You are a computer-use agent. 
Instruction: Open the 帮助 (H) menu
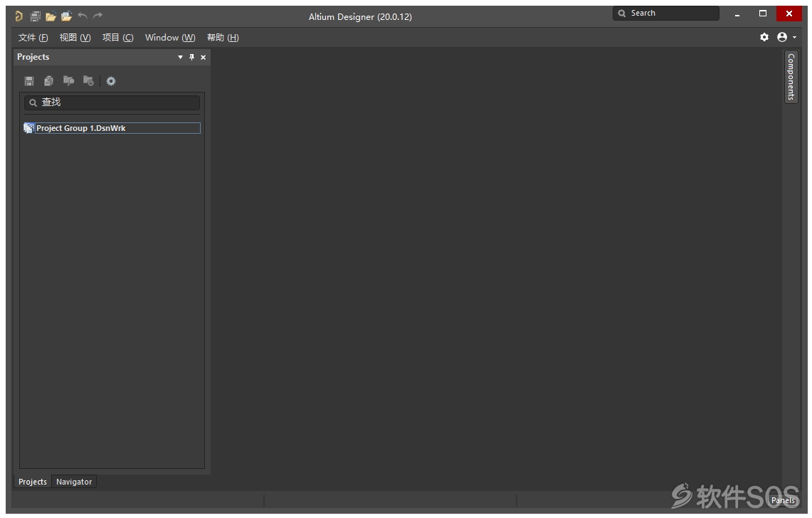tap(223, 37)
